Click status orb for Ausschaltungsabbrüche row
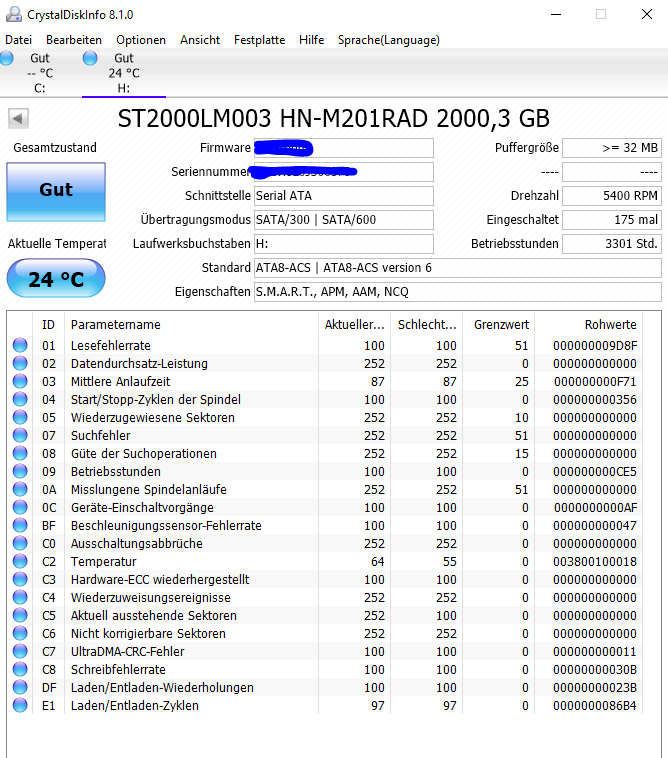 (20, 543)
